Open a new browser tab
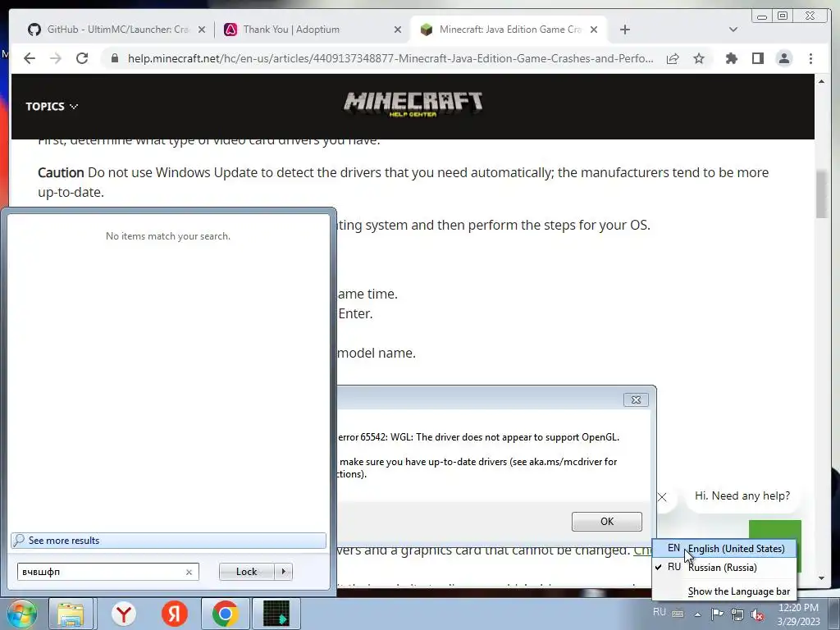Image resolution: width=840 pixels, height=630 pixels. 624,30
